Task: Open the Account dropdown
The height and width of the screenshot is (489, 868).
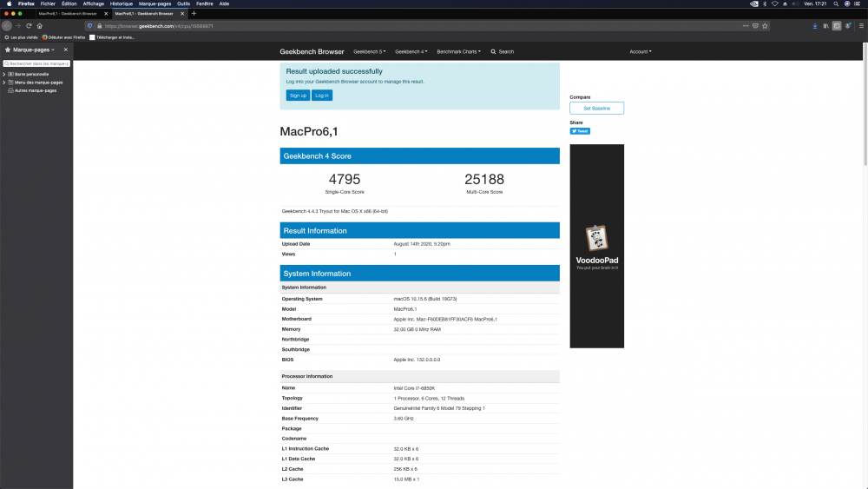Action: pyautogui.click(x=640, y=51)
